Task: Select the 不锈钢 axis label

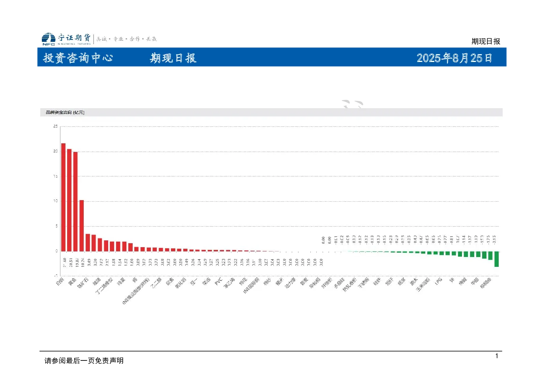Action: 364,283
